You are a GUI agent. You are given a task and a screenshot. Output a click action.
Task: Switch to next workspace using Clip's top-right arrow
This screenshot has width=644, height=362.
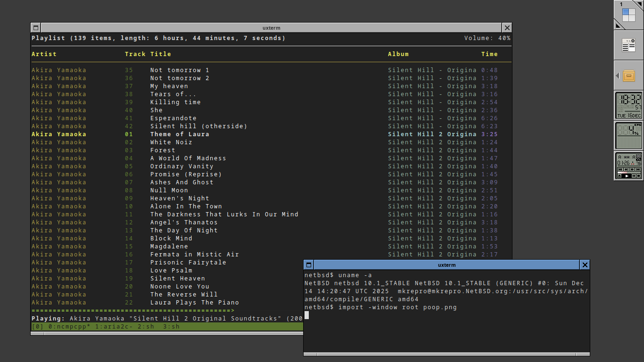click(x=639, y=4)
